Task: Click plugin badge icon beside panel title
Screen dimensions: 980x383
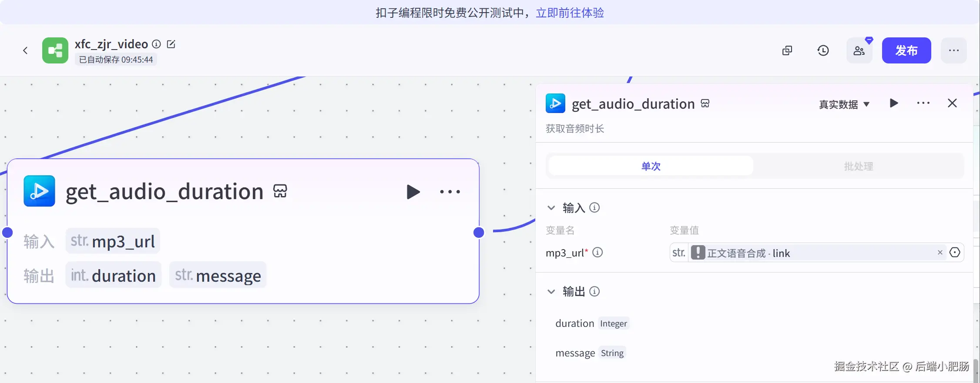Action: pyautogui.click(x=705, y=103)
